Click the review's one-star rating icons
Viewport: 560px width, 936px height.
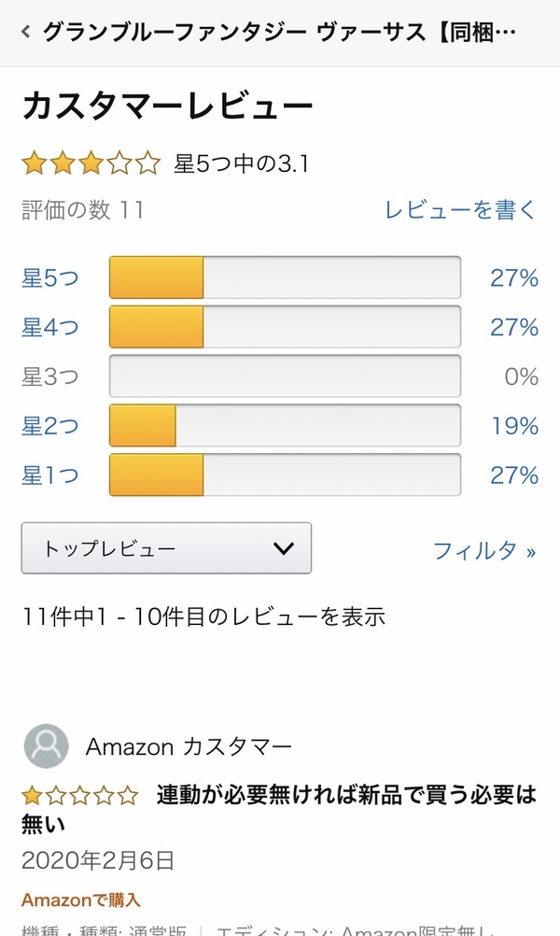point(80,796)
